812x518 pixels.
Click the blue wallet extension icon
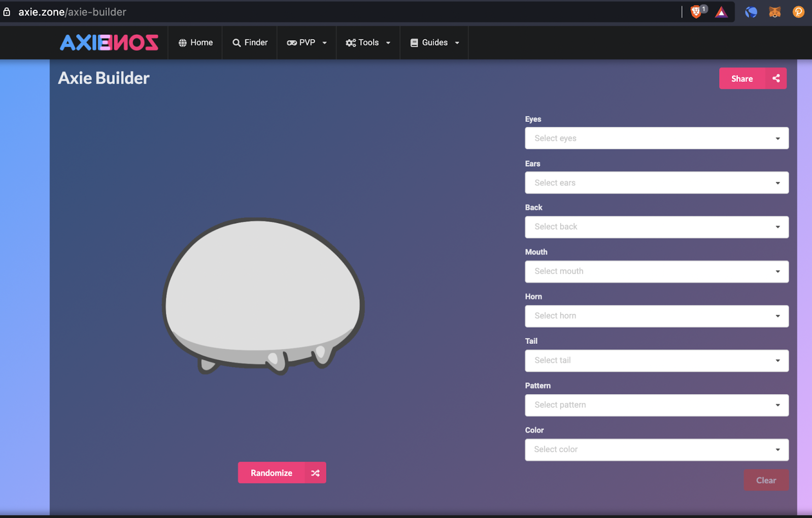point(751,12)
